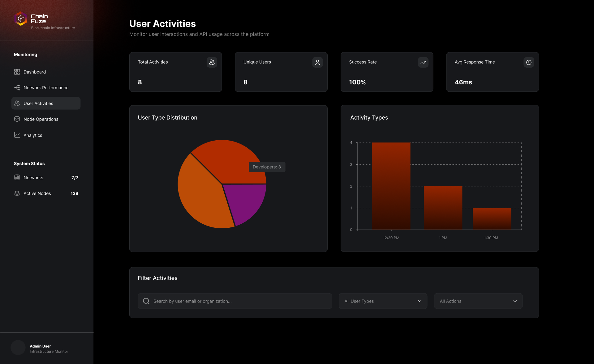Click the Network Performance nodes icon
The image size is (594, 364).
[17, 88]
